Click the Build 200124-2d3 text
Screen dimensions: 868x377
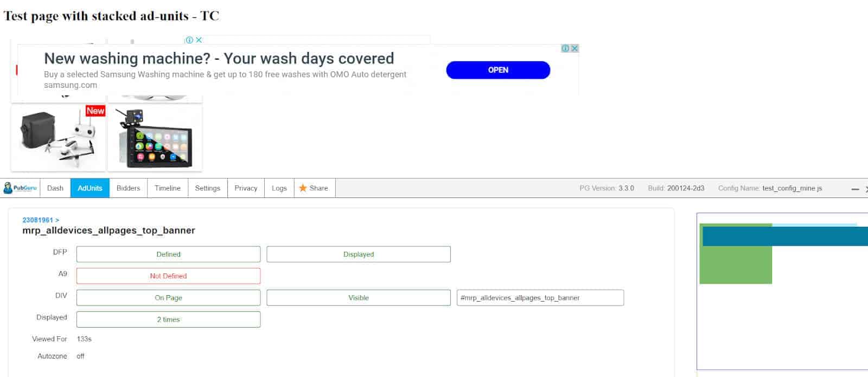(x=676, y=188)
